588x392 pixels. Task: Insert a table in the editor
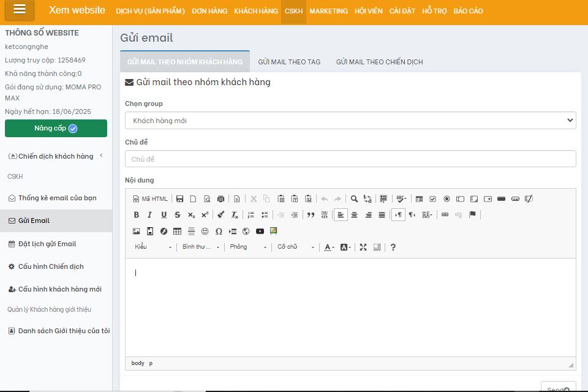[x=177, y=232]
